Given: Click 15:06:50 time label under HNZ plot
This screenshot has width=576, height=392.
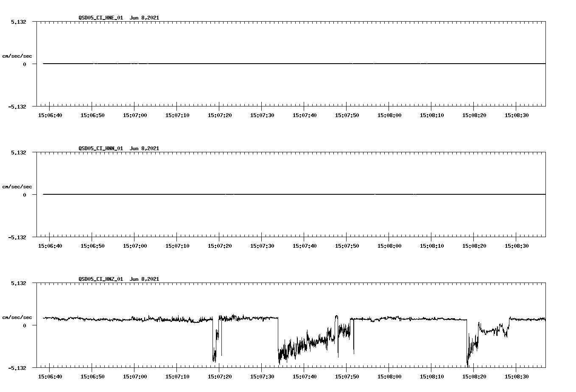Looking at the screenshot, I should pos(92,377).
